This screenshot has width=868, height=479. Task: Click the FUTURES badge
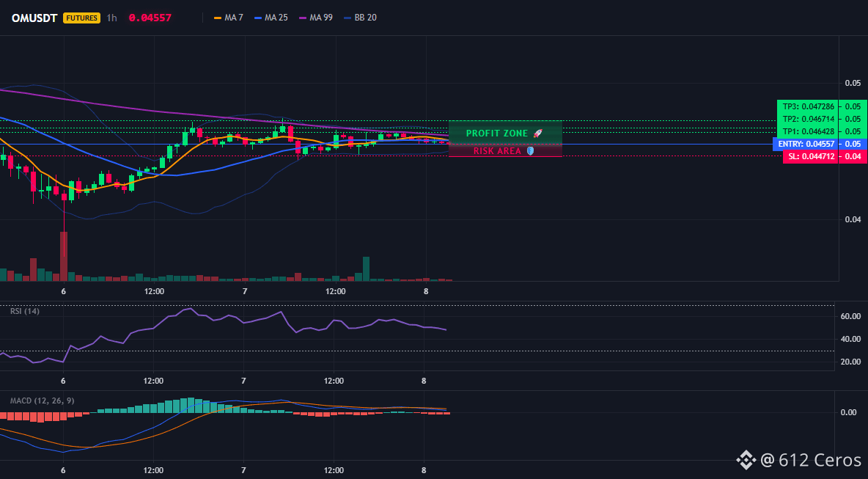click(x=82, y=18)
